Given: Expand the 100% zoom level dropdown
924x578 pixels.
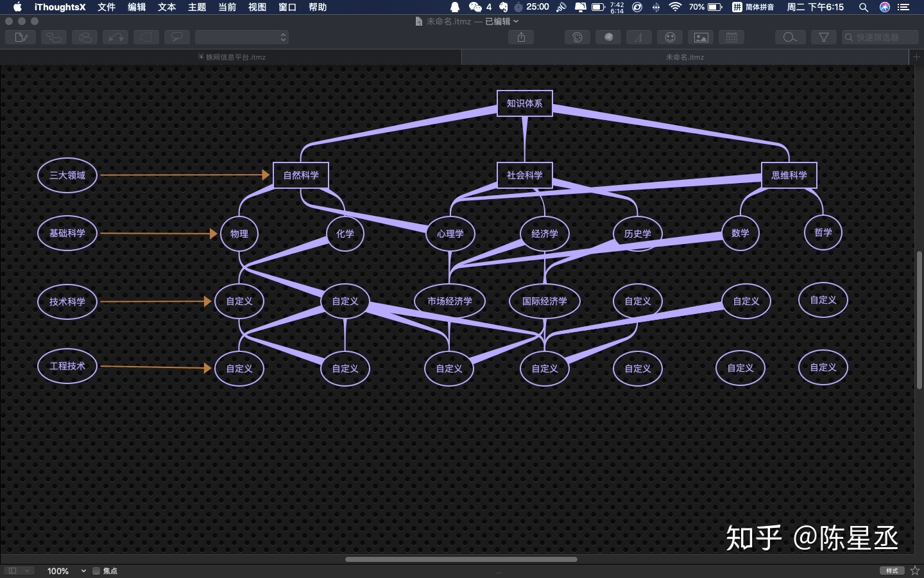Looking at the screenshot, I should pyautogui.click(x=83, y=570).
